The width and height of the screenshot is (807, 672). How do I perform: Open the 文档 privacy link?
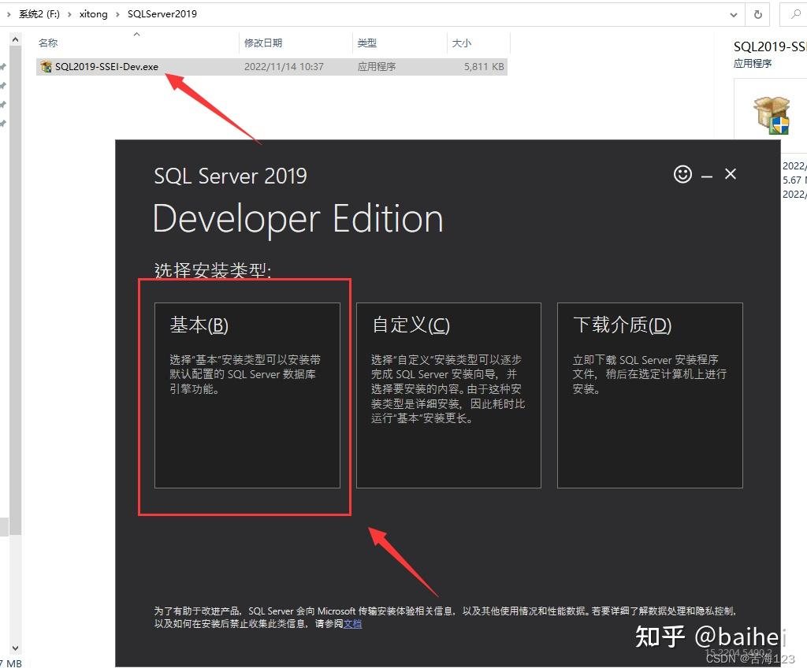coord(352,624)
